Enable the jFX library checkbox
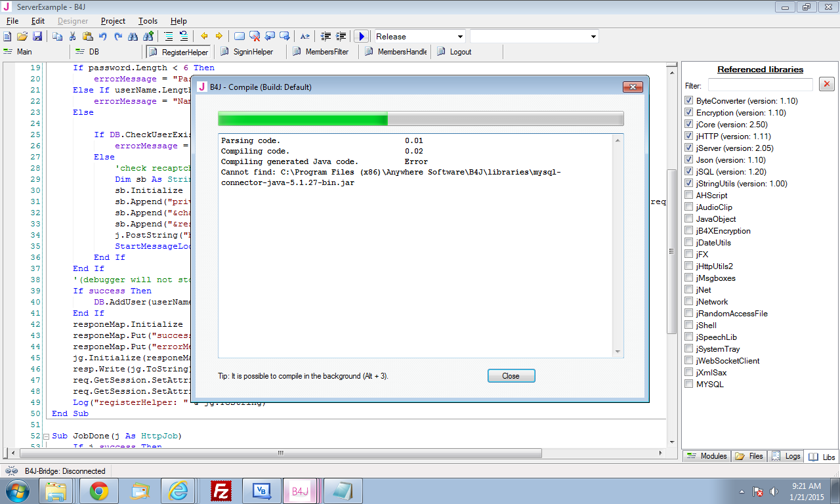840x504 pixels. (x=688, y=255)
